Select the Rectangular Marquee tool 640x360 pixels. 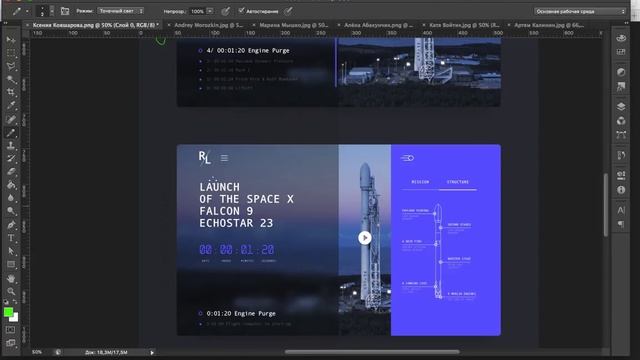click(11, 53)
